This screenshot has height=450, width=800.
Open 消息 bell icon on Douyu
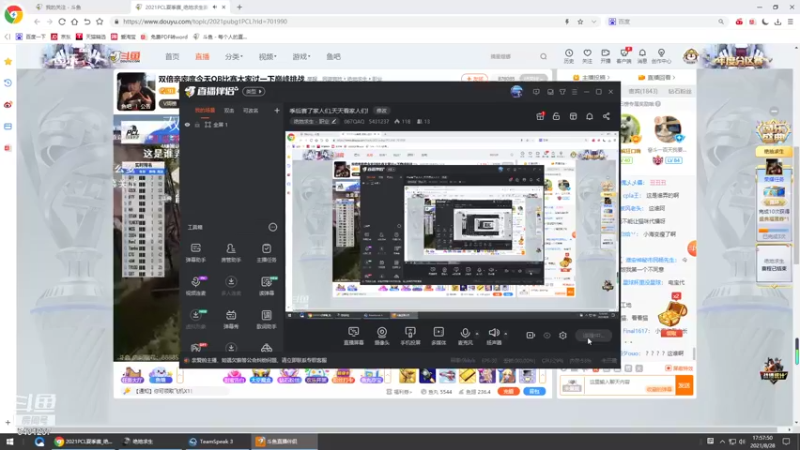pos(642,56)
